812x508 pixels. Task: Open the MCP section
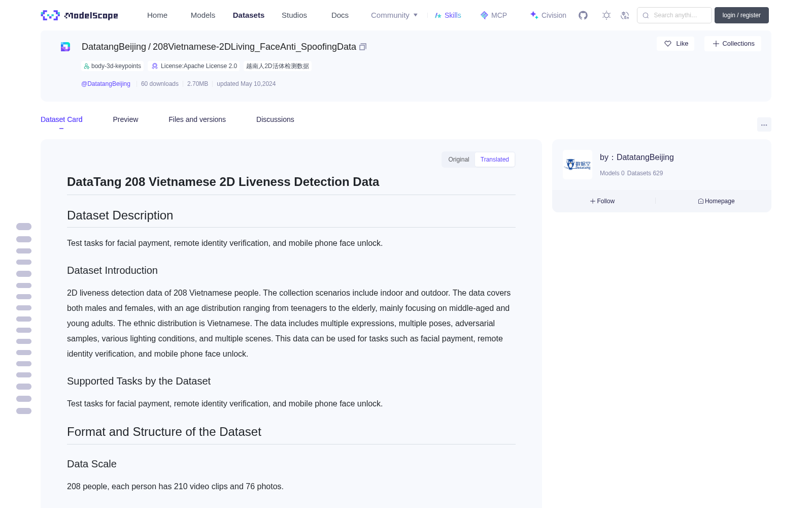(x=493, y=15)
